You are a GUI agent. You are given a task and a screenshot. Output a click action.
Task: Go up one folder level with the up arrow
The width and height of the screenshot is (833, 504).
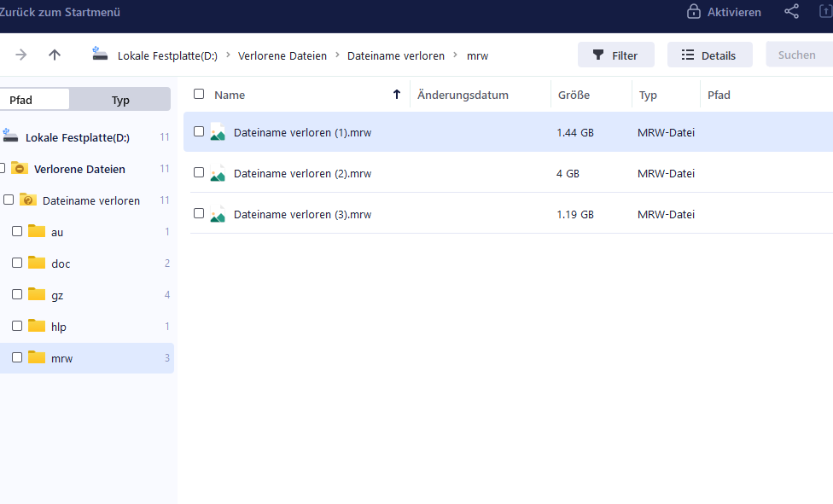pyautogui.click(x=55, y=54)
